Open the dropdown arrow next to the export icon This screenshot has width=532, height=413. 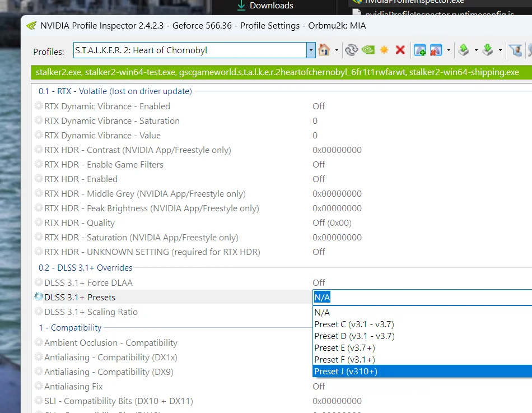tap(476, 50)
